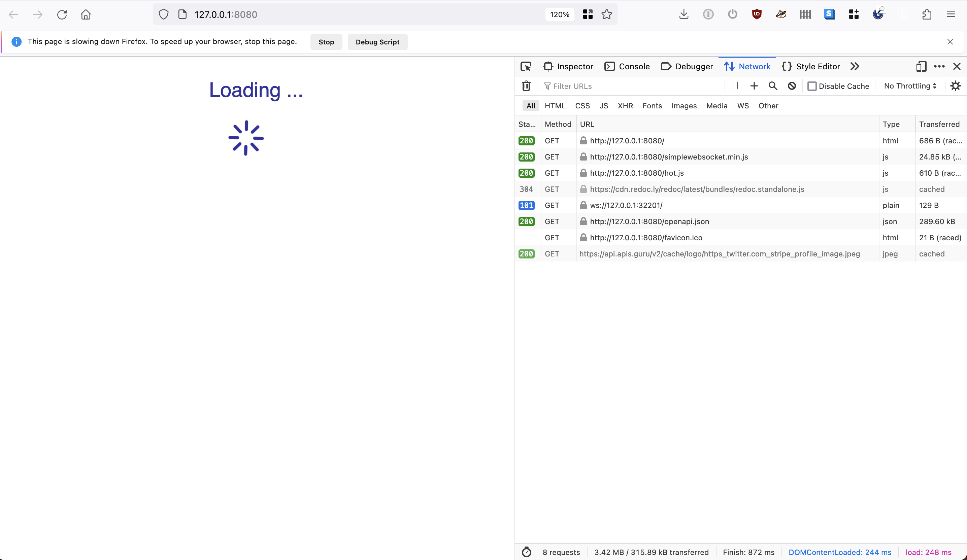
Task: Pause network traffic recording
Action: click(x=735, y=86)
